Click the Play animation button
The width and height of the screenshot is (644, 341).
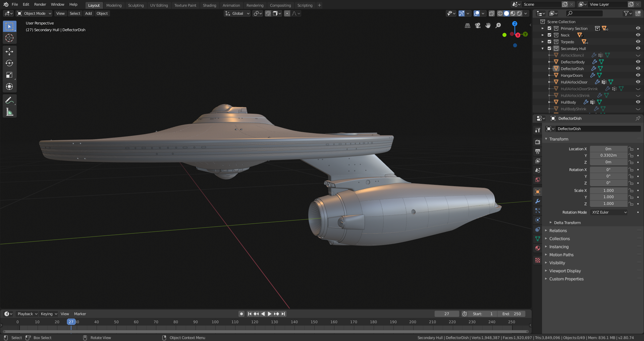(x=270, y=314)
